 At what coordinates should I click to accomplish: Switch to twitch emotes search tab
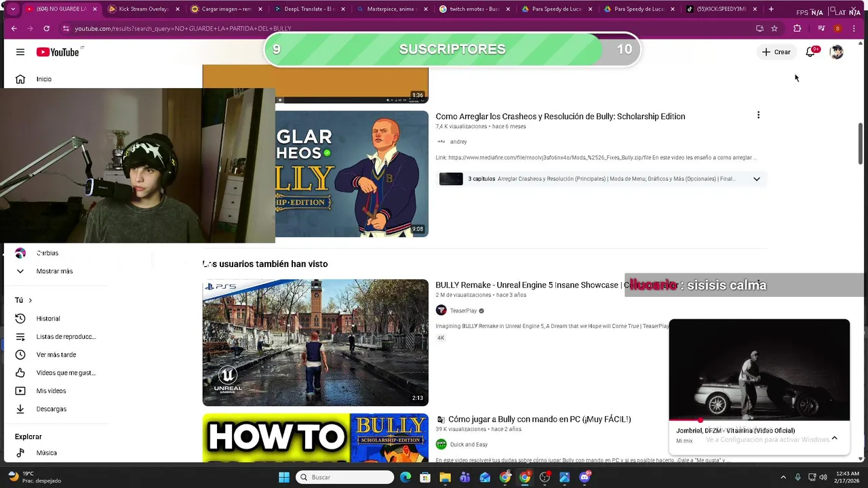(475, 9)
